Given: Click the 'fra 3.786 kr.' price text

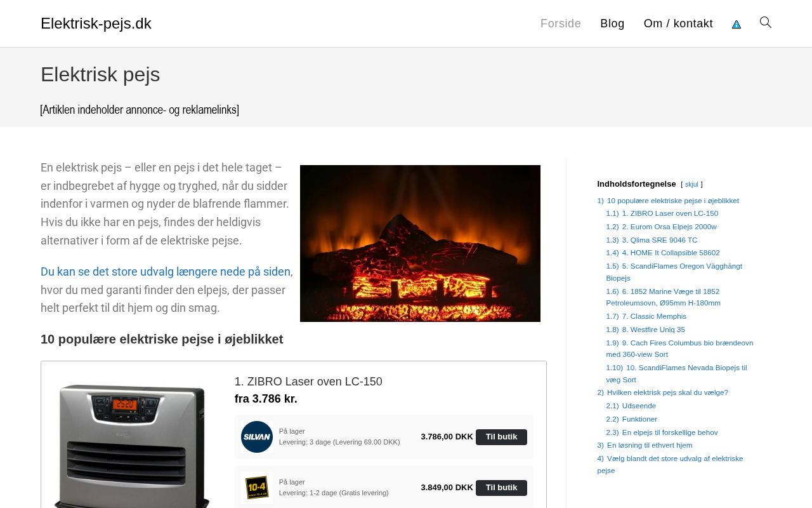Looking at the screenshot, I should coord(266,399).
